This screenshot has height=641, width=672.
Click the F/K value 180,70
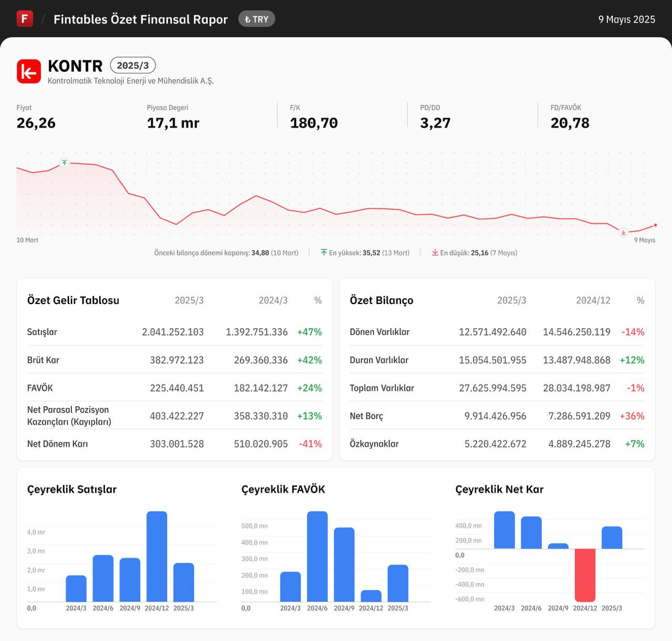(x=314, y=123)
